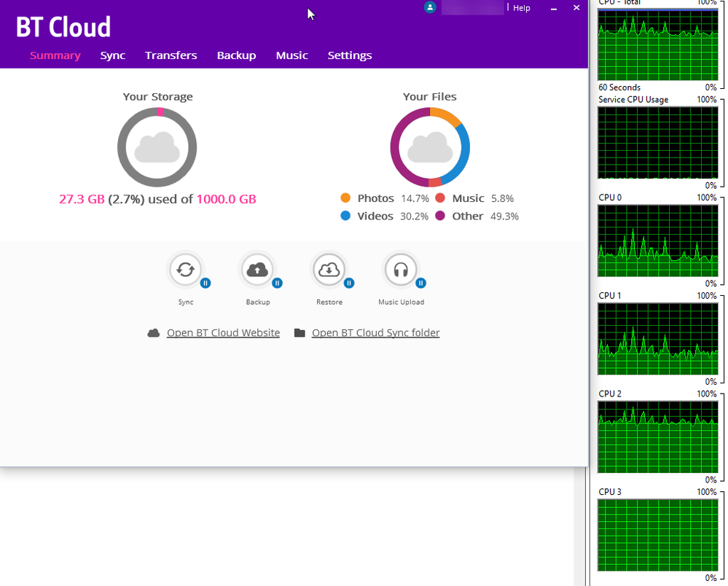728x586 pixels.
Task: Click the Music Upload headphones icon
Action: tap(400, 270)
